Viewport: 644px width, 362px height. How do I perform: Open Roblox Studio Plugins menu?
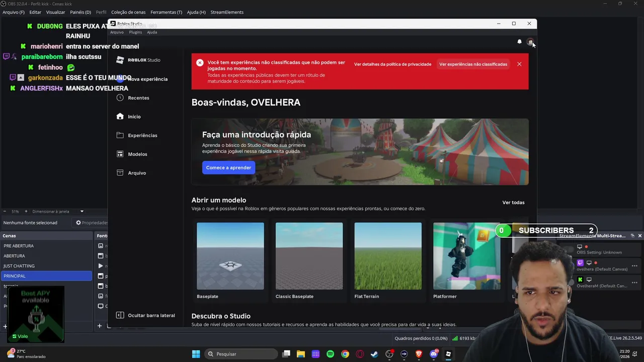(135, 32)
